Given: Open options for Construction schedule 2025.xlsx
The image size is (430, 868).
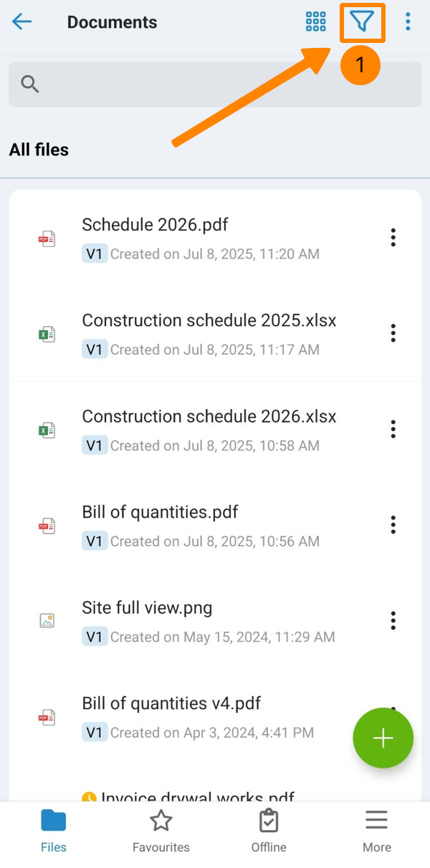Looking at the screenshot, I should click(393, 333).
